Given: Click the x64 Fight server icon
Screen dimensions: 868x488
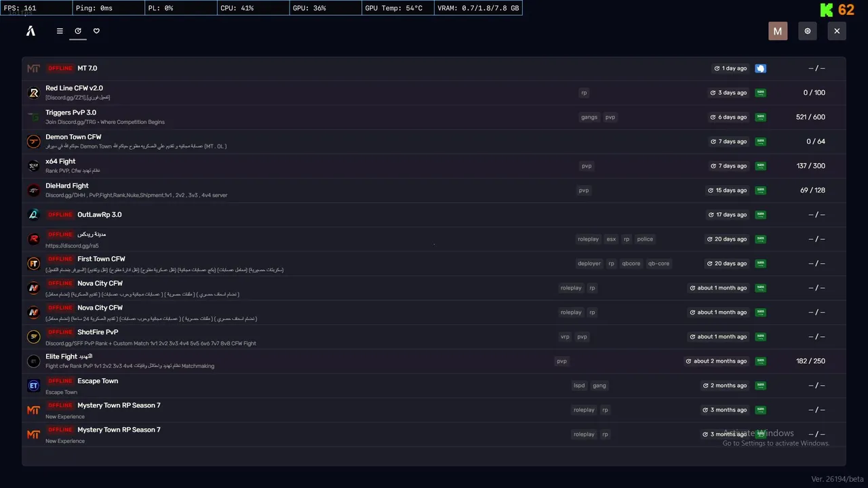Looking at the screenshot, I should 33,166.
